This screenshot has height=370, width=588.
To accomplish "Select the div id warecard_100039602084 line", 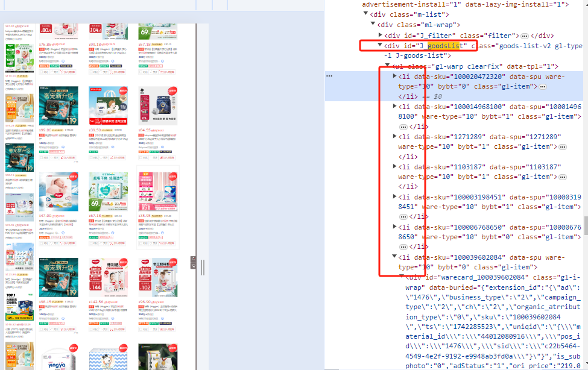I will click(x=492, y=277).
